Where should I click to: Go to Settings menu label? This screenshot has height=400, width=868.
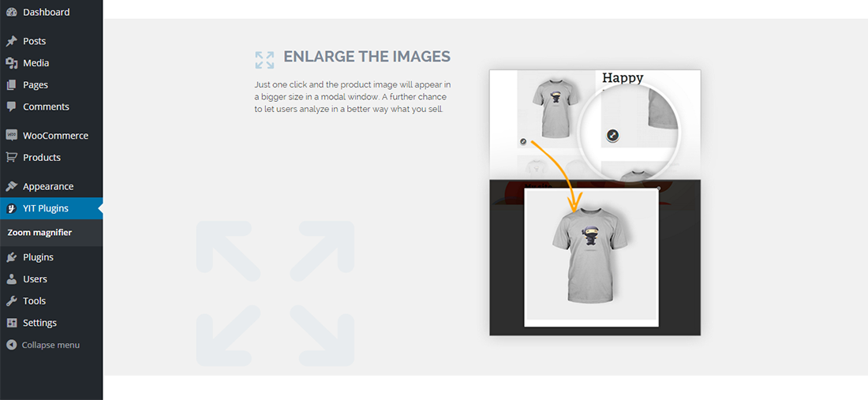click(40, 323)
